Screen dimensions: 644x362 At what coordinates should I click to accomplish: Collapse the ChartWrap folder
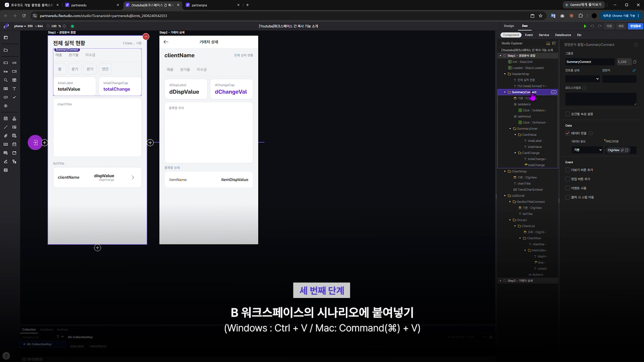coord(505,171)
